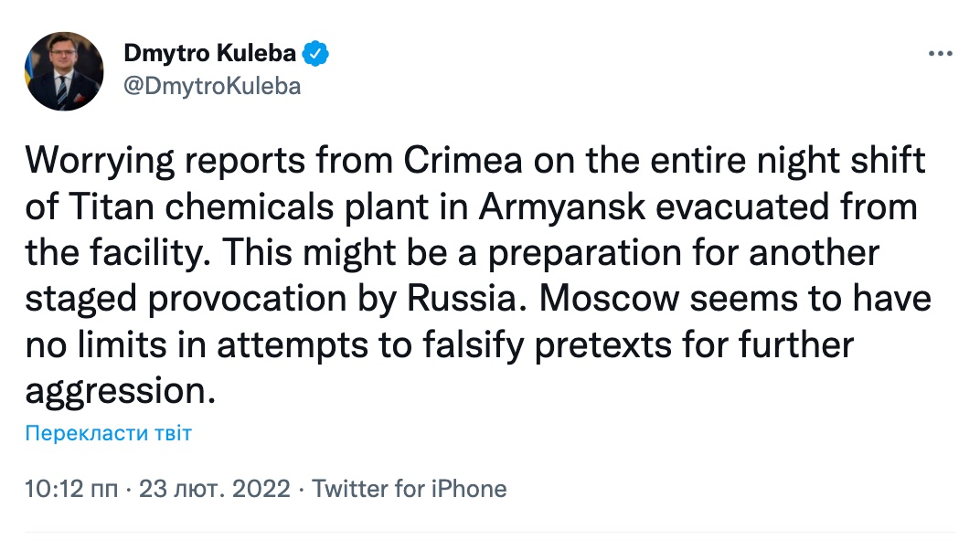This screenshot has width=980, height=550.
Task: Click the word Titan in the tweet
Action: [x=112, y=206]
